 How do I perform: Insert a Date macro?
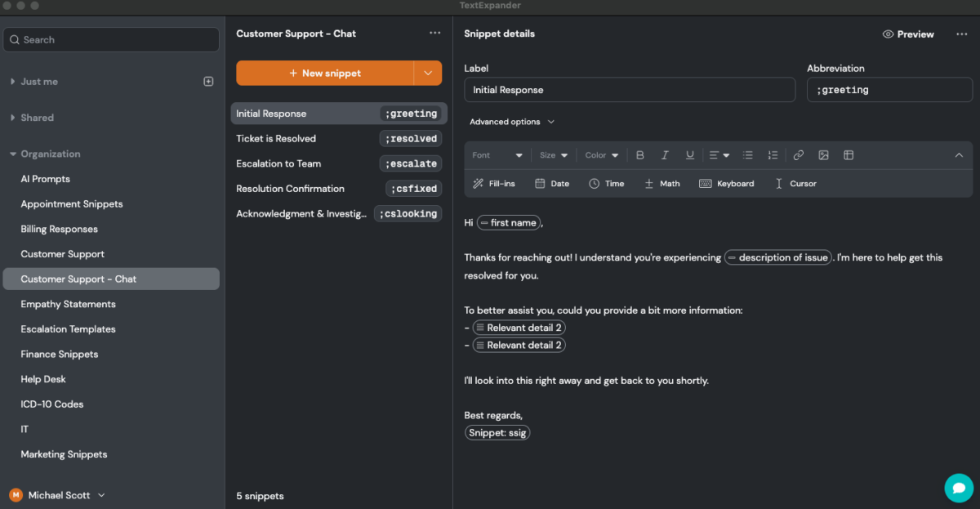click(552, 184)
